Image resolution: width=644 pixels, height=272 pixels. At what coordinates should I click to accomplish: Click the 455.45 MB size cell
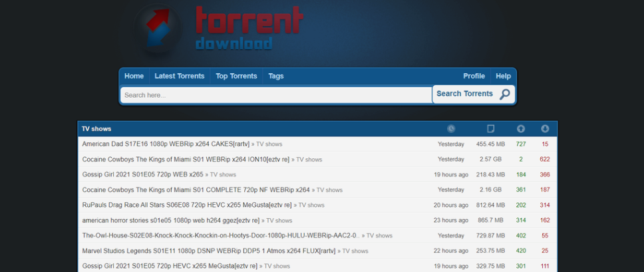490,144
